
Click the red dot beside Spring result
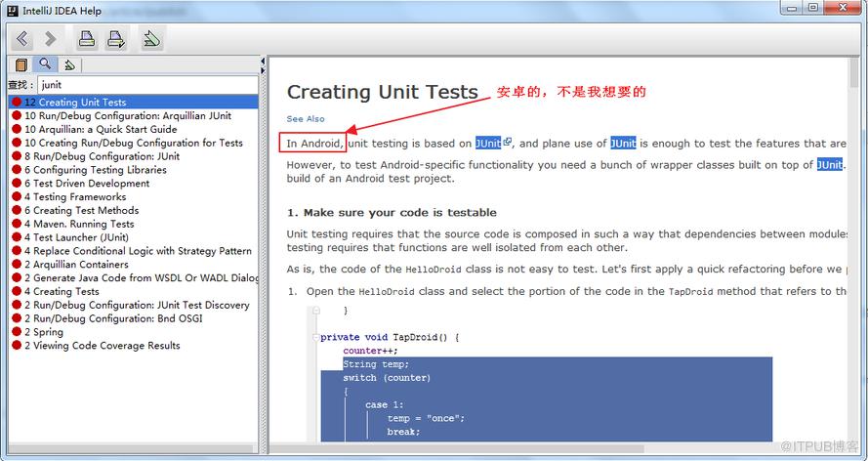click(17, 332)
